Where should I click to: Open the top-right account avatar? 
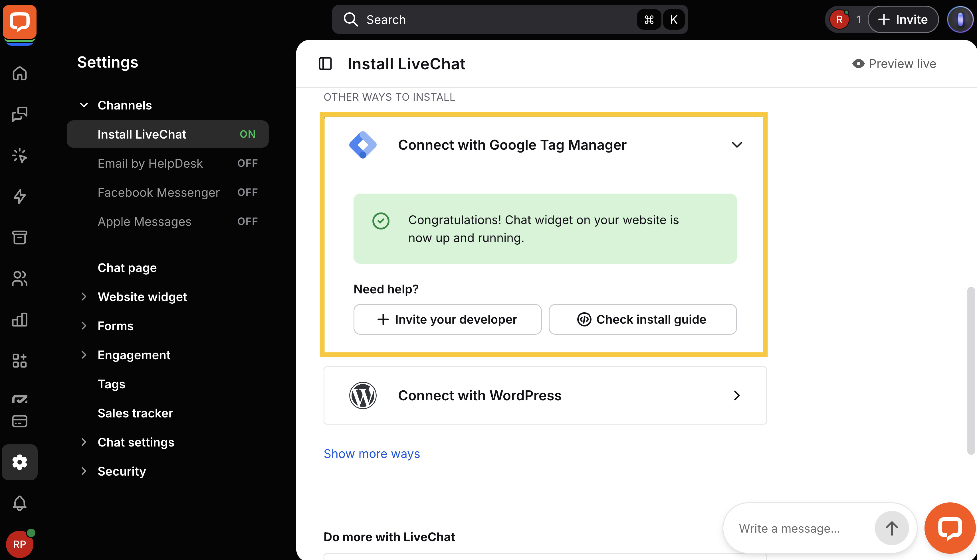[x=960, y=19]
